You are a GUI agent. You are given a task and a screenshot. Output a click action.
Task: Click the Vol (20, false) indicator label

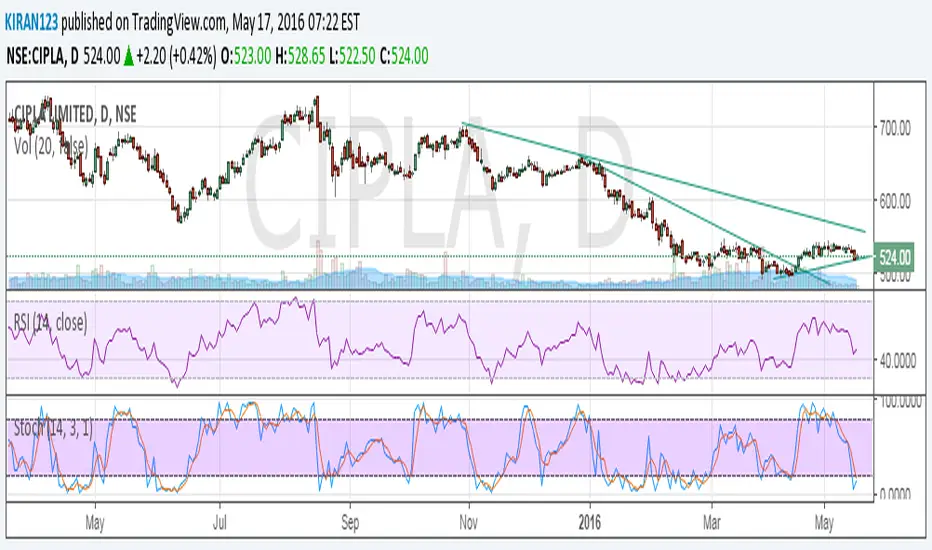tap(51, 146)
